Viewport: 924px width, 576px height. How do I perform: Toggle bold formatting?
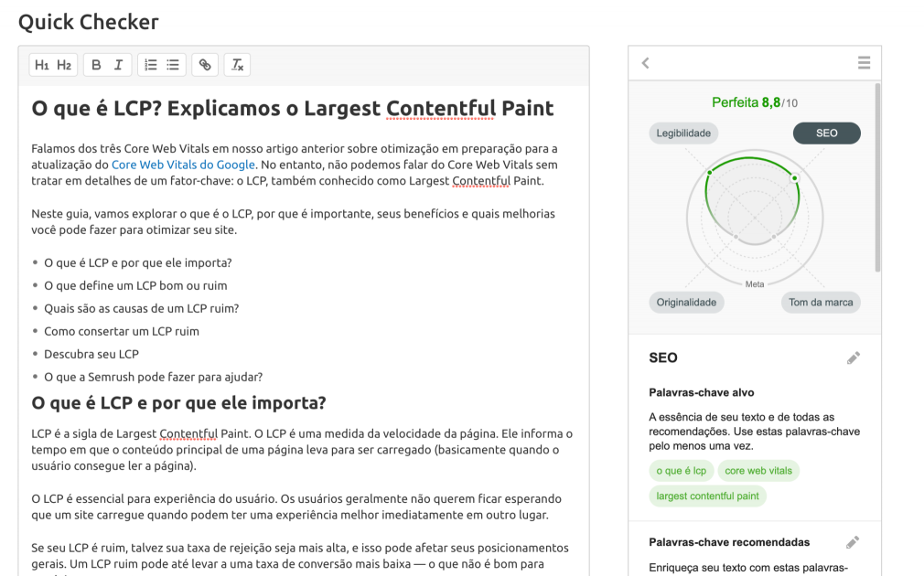[x=96, y=65]
